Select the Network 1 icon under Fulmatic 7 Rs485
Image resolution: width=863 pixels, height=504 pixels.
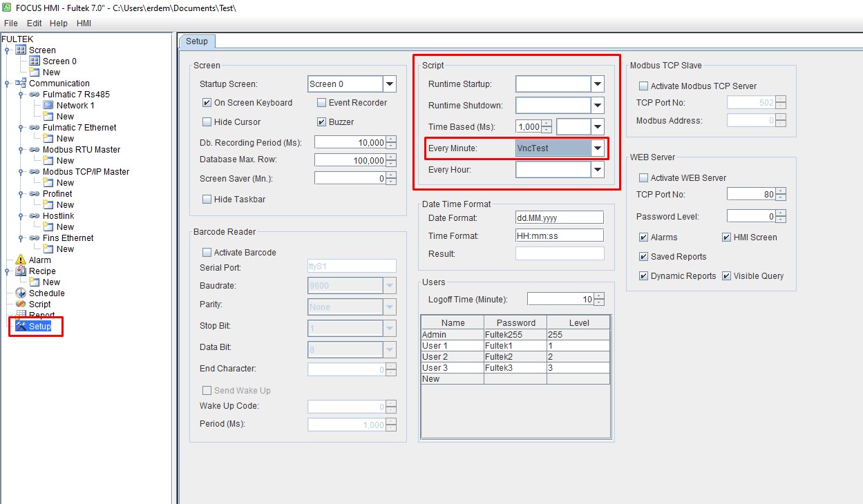point(48,105)
